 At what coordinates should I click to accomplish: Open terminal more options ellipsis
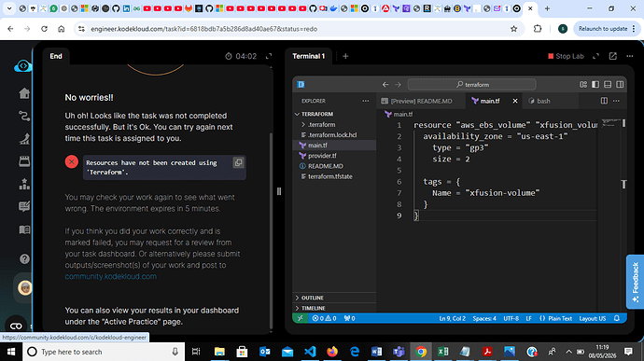click(630, 56)
